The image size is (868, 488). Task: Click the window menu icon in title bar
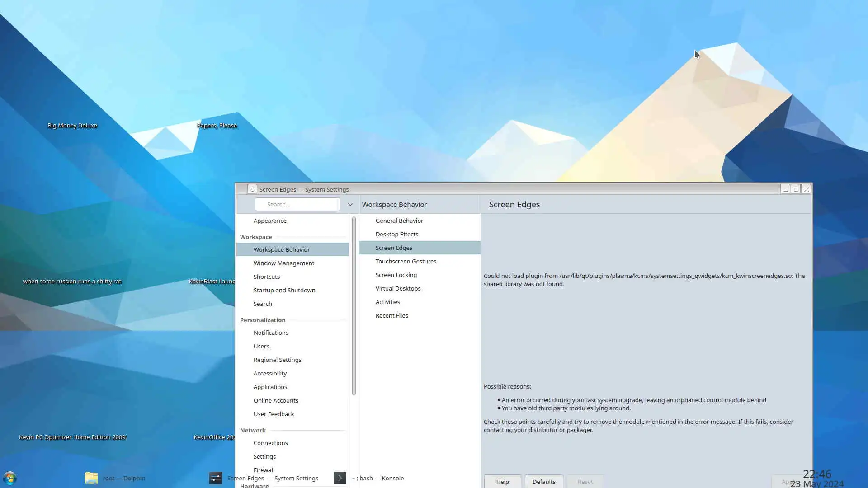(x=252, y=189)
